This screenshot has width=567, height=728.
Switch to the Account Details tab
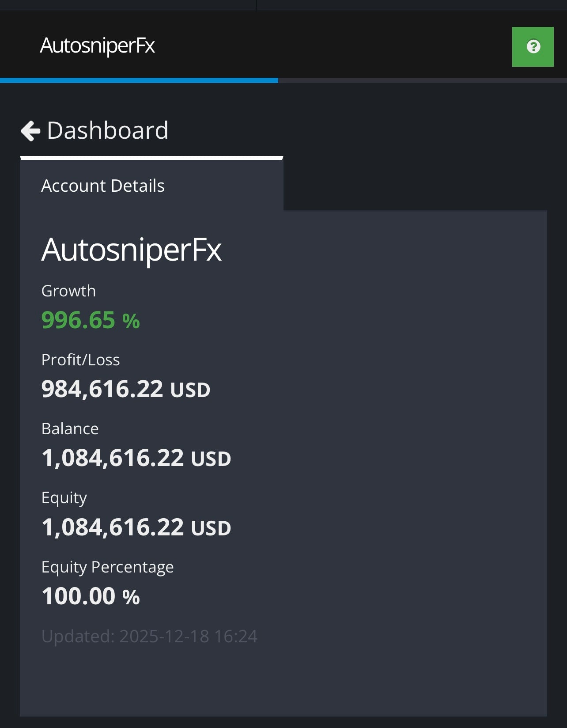(102, 186)
